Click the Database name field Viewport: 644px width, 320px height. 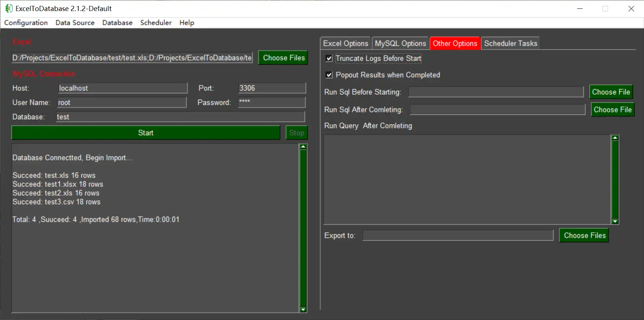[x=180, y=117]
